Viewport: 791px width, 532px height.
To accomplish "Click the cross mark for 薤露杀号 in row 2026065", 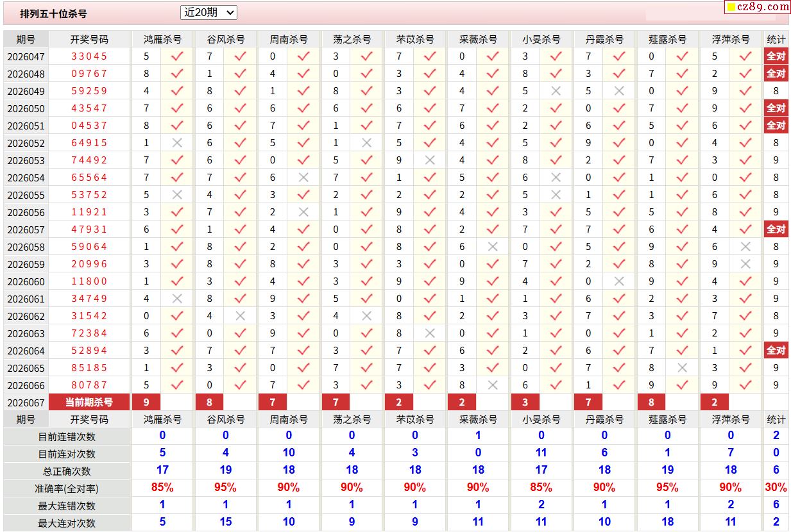I will click(682, 368).
